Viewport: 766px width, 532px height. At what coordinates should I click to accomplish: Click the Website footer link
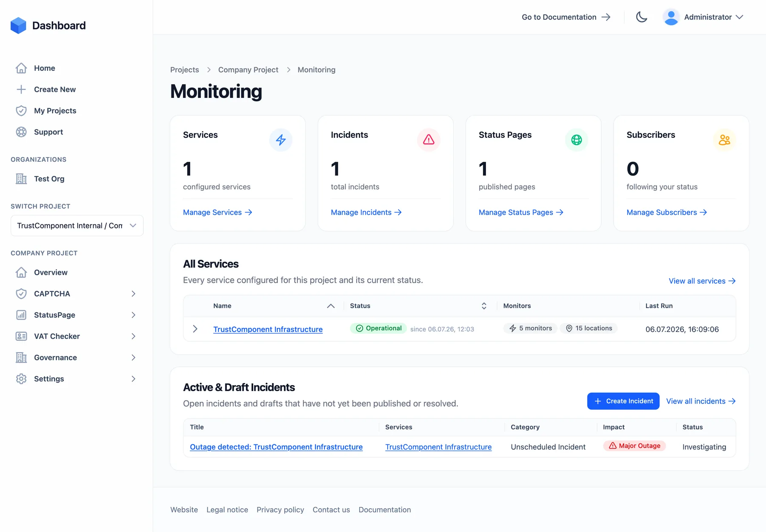[184, 510]
